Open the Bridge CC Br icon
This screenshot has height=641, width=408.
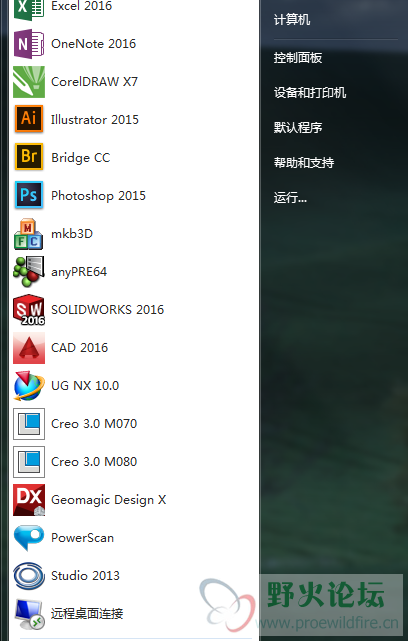(x=29, y=157)
